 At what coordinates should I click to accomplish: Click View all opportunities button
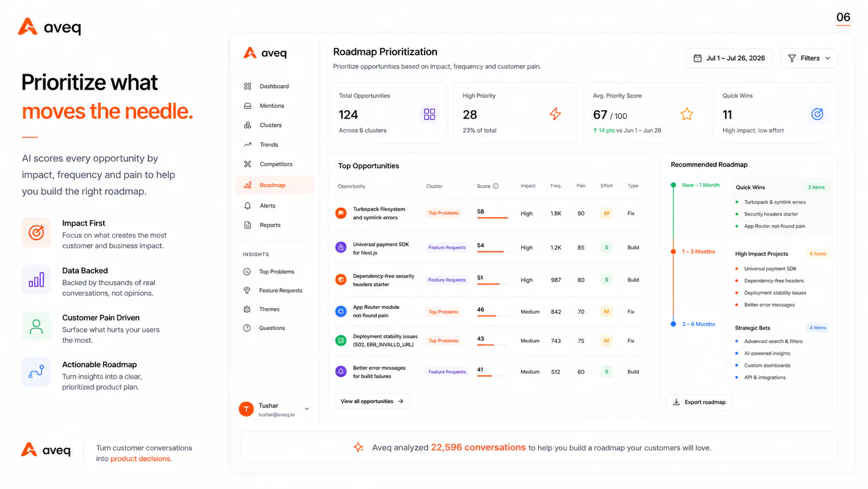click(372, 401)
